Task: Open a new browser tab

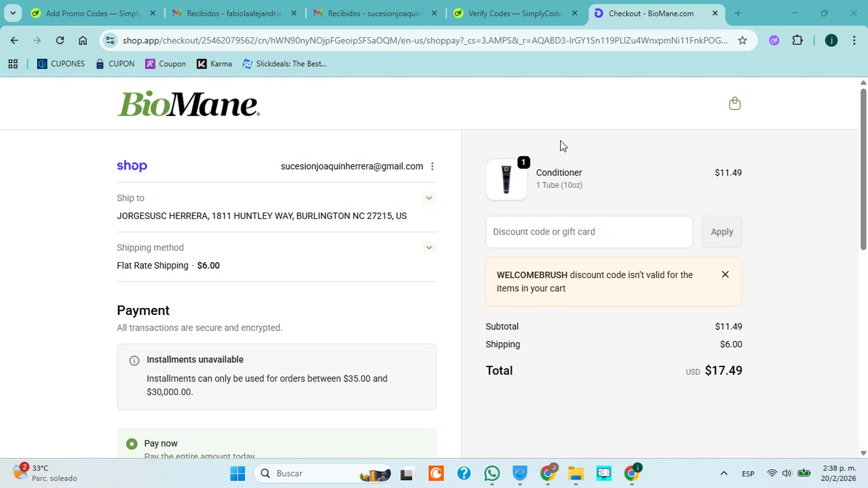Action: (x=738, y=13)
